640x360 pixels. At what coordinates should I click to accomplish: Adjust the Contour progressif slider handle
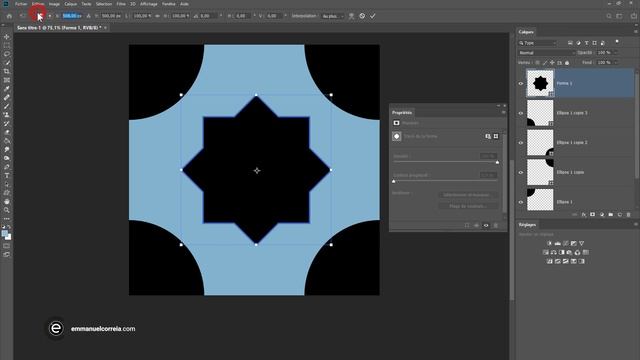tap(393, 181)
